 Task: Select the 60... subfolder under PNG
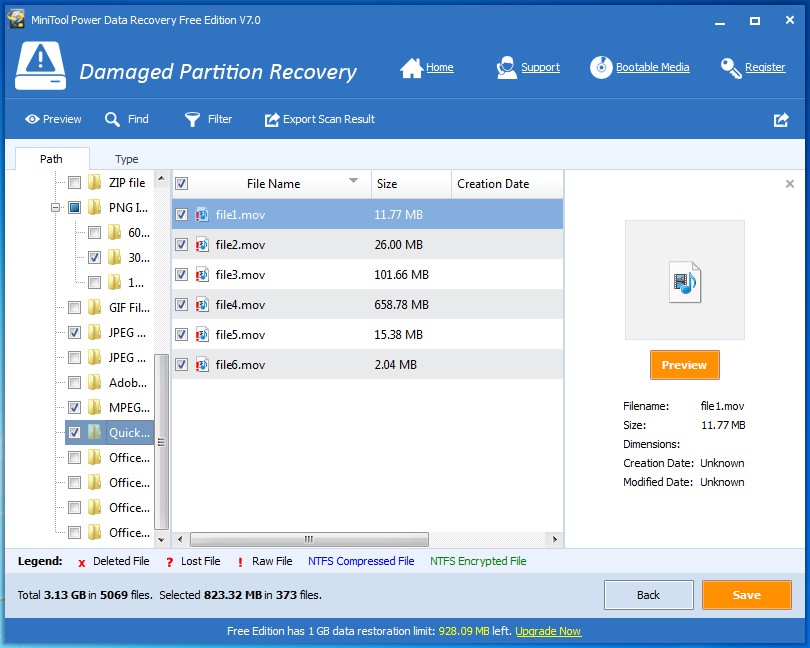point(139,233)
